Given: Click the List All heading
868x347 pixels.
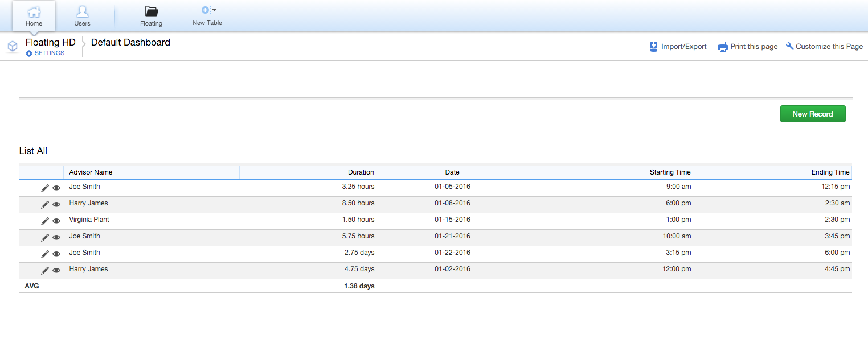Looking at the screenshot, I should point(33,151).
